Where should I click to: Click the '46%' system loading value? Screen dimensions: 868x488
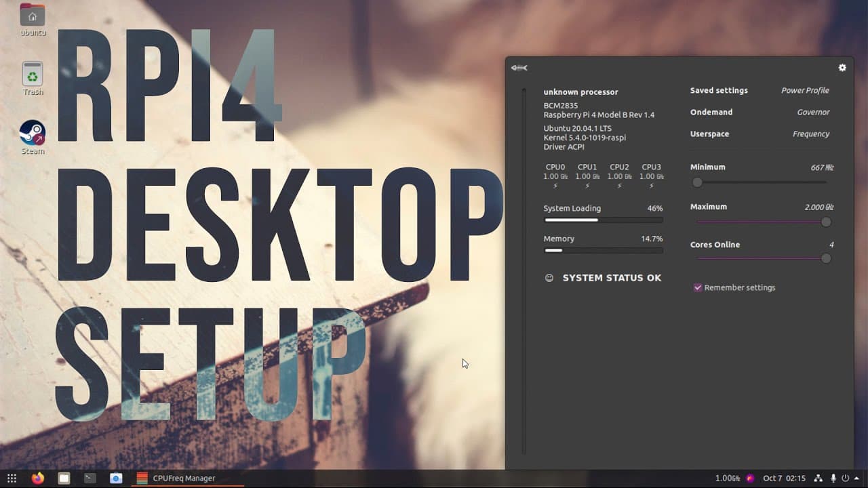tap(654, 209)
